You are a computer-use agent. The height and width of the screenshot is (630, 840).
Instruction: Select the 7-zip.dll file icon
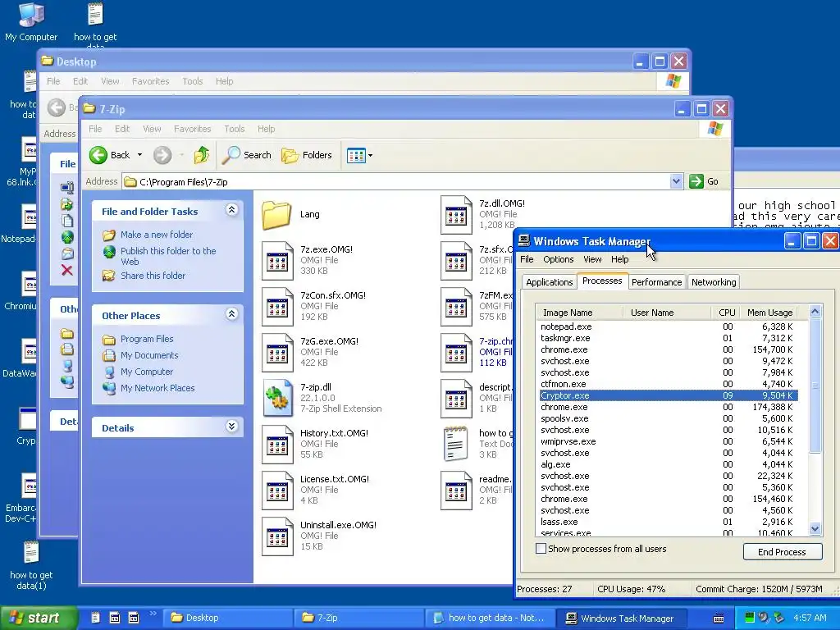point(277,399)
